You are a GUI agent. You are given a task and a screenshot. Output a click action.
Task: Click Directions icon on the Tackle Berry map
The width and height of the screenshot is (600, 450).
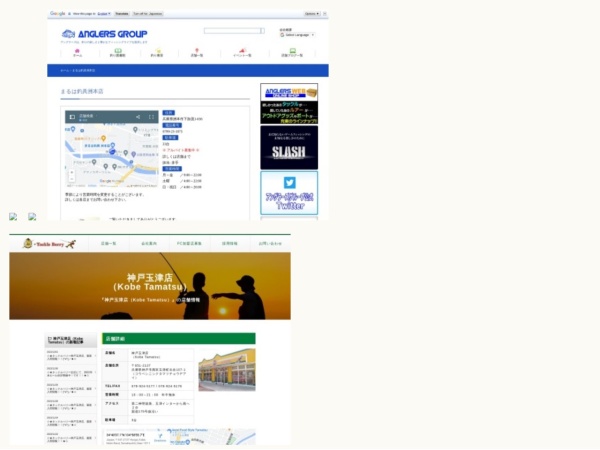coord(160,437)
